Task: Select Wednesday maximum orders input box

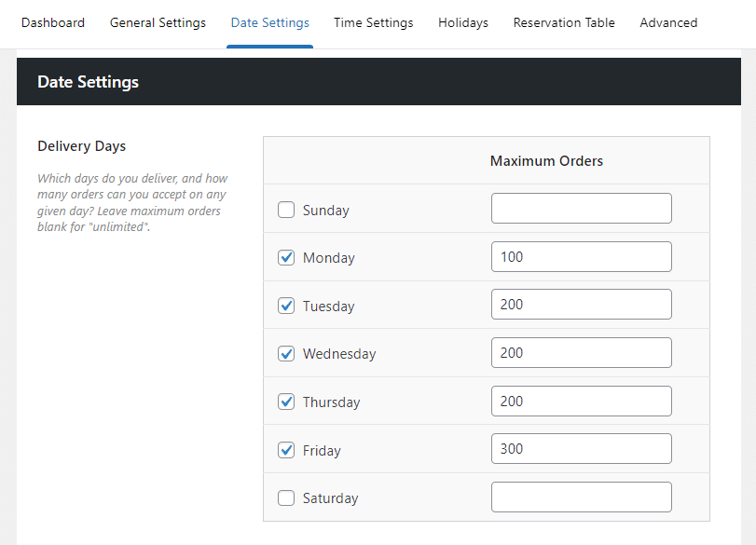Action: [x=581, y=353]
